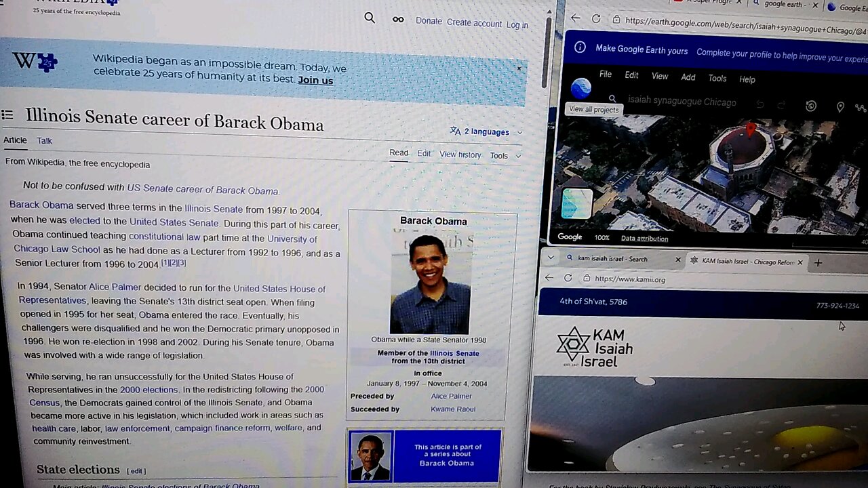
Task: Expand the tab list chevron in lower browser
Action: click(x=551, y=258)
